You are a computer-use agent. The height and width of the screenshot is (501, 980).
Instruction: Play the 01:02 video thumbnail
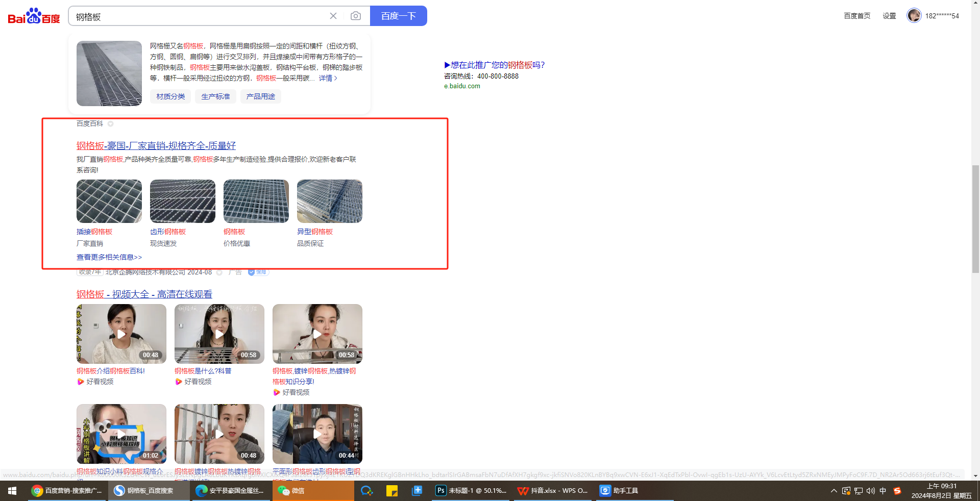(121, 434)
